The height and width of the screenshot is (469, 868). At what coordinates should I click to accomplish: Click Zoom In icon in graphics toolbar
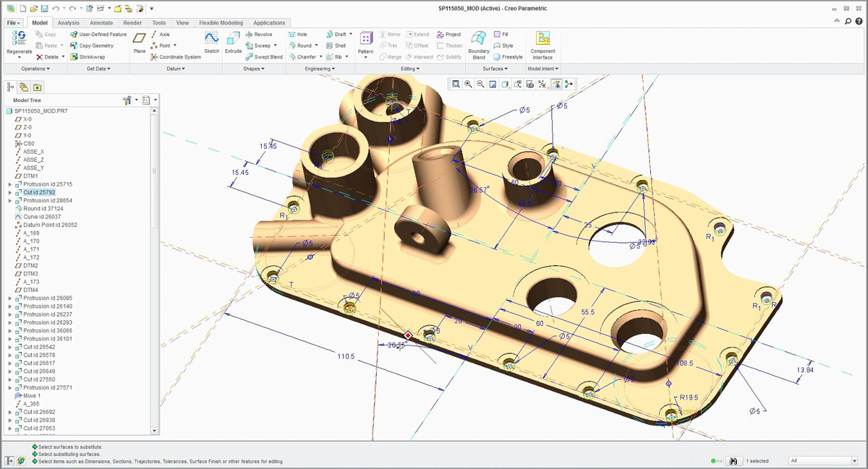pos(469,84)
